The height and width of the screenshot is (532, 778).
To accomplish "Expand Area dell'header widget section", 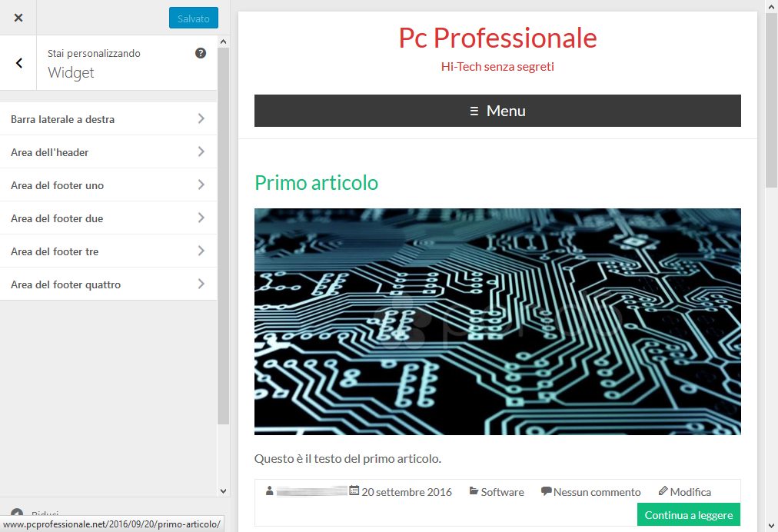I will coord(108,152).
